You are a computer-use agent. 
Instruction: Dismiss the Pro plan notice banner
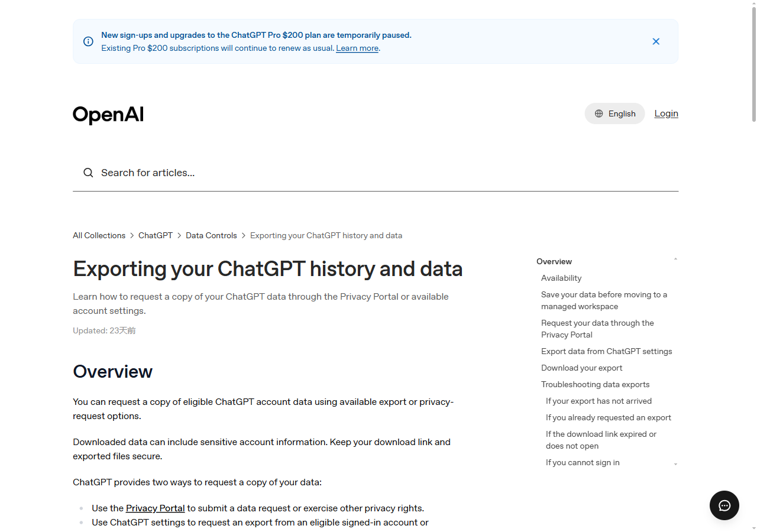pos(656,41)
